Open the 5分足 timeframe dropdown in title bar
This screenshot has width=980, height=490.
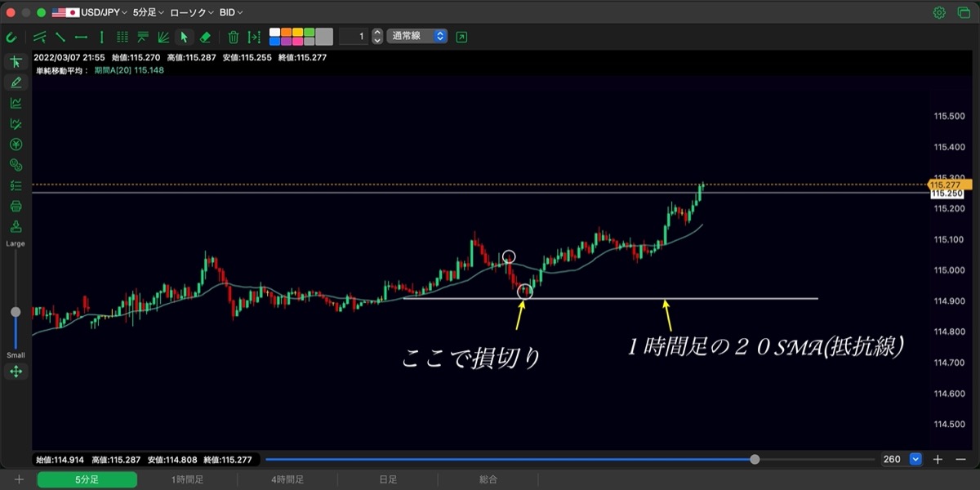(x=148, y=12)
